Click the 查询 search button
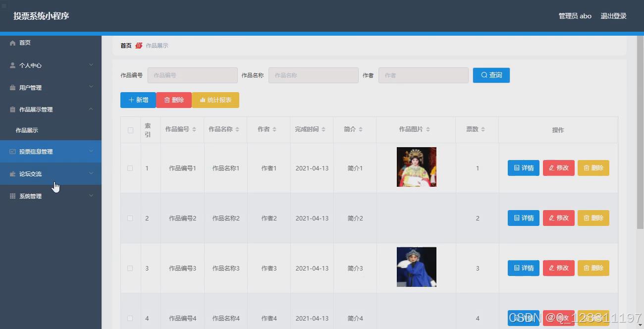This screenshot has width=644, height=329. 491,75
